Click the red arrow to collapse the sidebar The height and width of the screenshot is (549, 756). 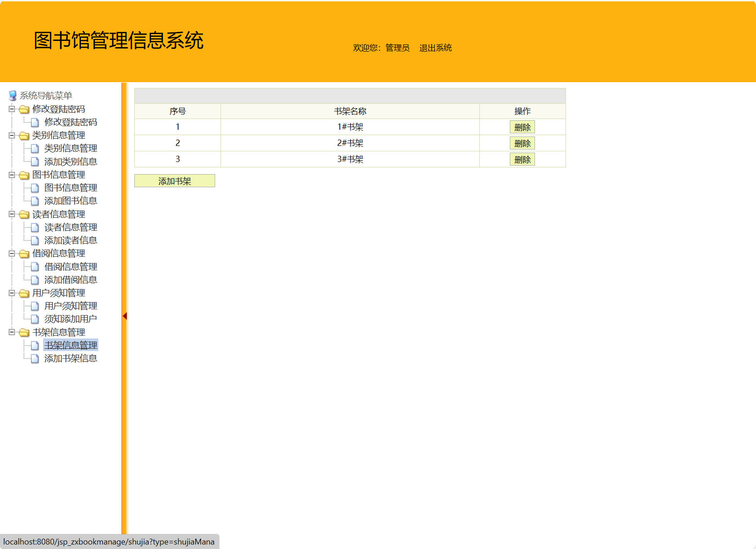coord(124,316)
